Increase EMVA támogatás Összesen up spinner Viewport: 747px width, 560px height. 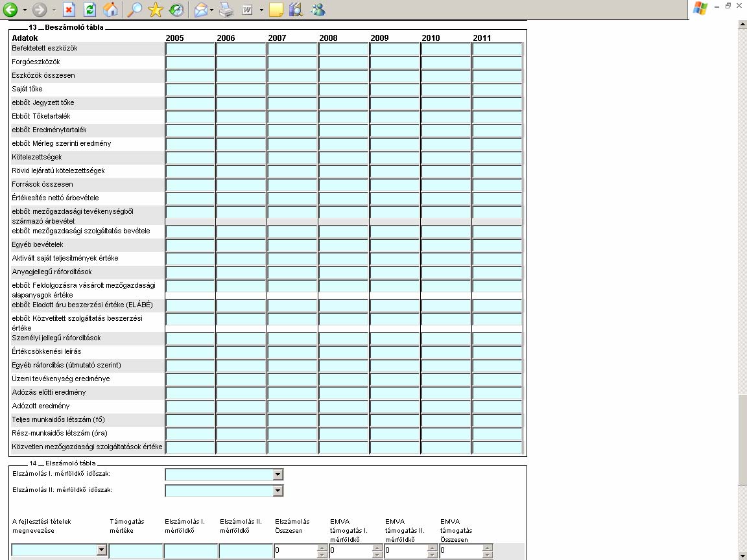point(488,548)
